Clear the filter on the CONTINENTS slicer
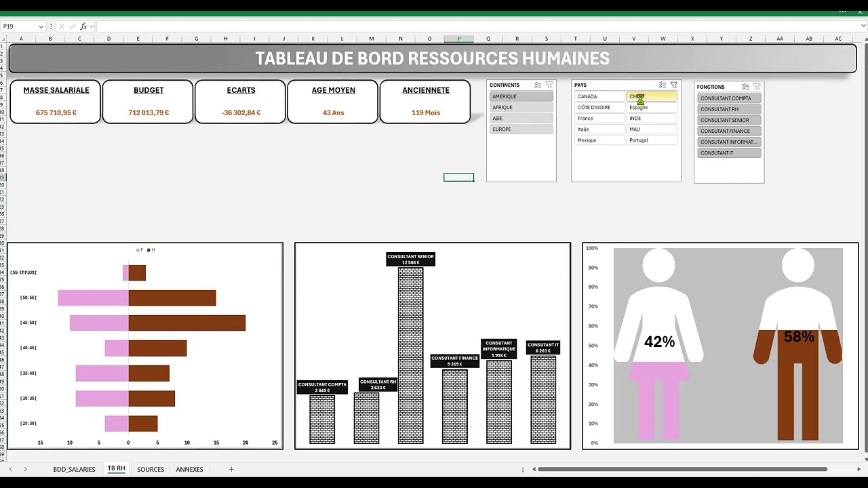Image resolution: width=868 pixels, height=488 pixels. pos(549,85)
